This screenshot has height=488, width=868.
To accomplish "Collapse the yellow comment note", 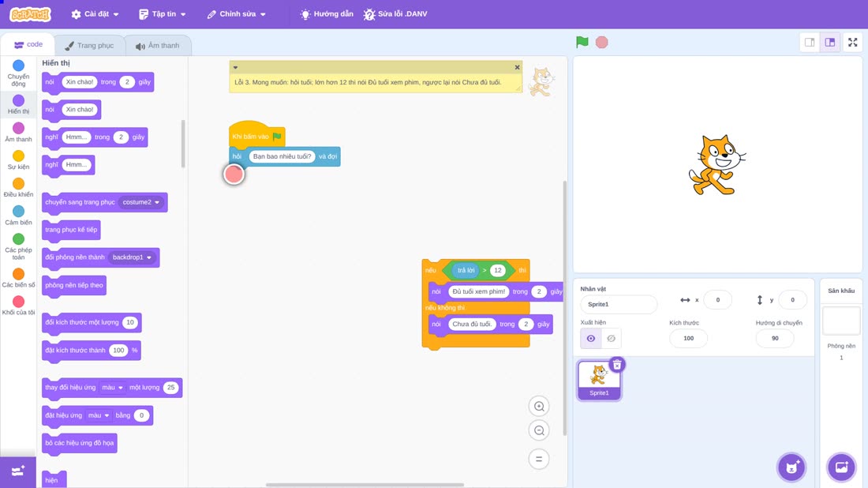I will coord(235,67).
